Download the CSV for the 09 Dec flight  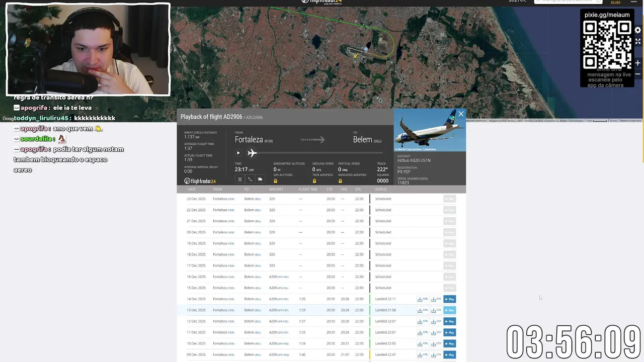pyautogui.click(x=436, y=354)
